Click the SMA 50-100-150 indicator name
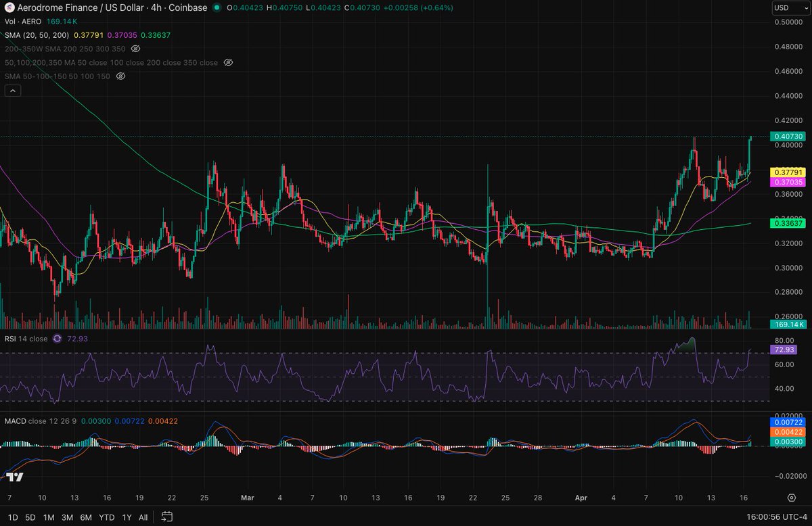 click(58, 76)
